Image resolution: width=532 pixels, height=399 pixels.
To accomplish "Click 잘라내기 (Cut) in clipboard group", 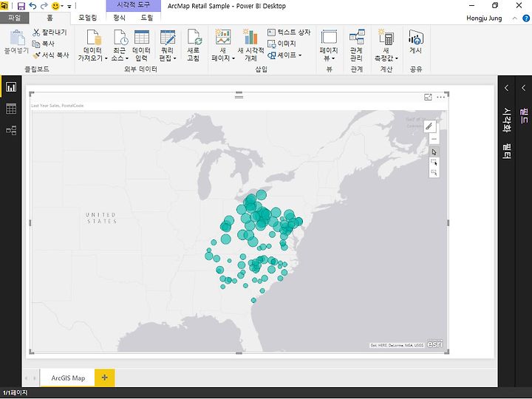I will (50, 33).
